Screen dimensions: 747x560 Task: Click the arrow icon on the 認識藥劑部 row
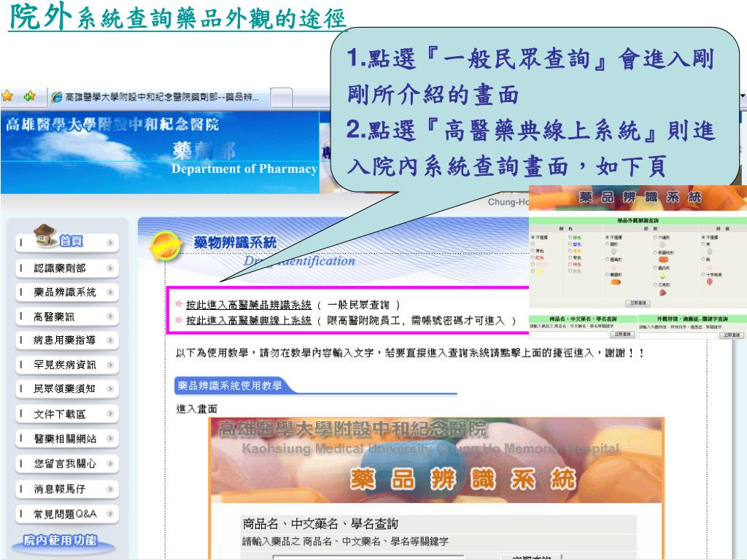110,268
